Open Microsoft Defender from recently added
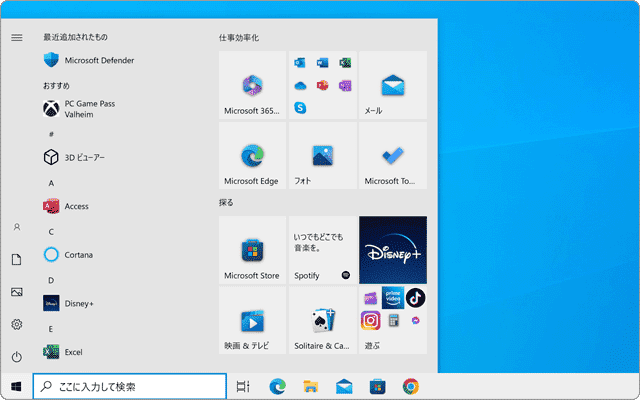640x400 pixels. (89, 60)
